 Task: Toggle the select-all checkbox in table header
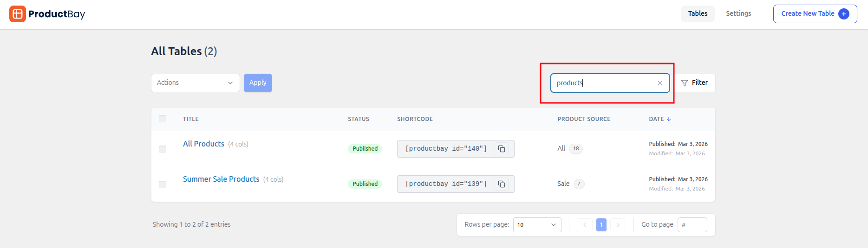tap(163, 119)
